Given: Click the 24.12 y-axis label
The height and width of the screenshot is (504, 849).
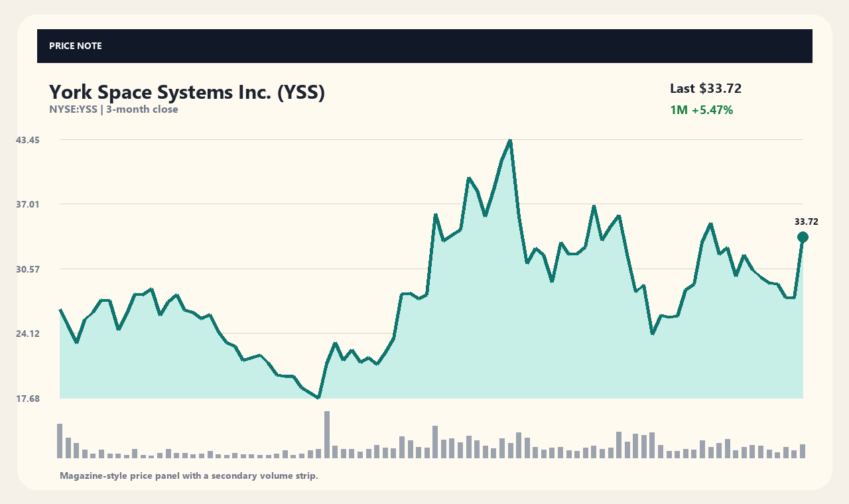Looking at the screenshot, I should click(x=28, y=334).
